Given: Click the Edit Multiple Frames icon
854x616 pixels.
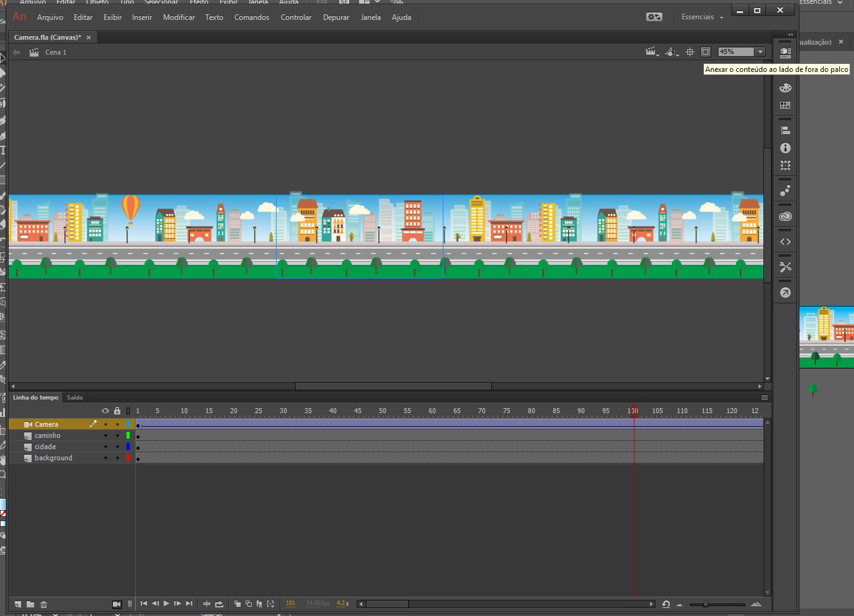Looking at the screenshot, I should tap(259, 604).
